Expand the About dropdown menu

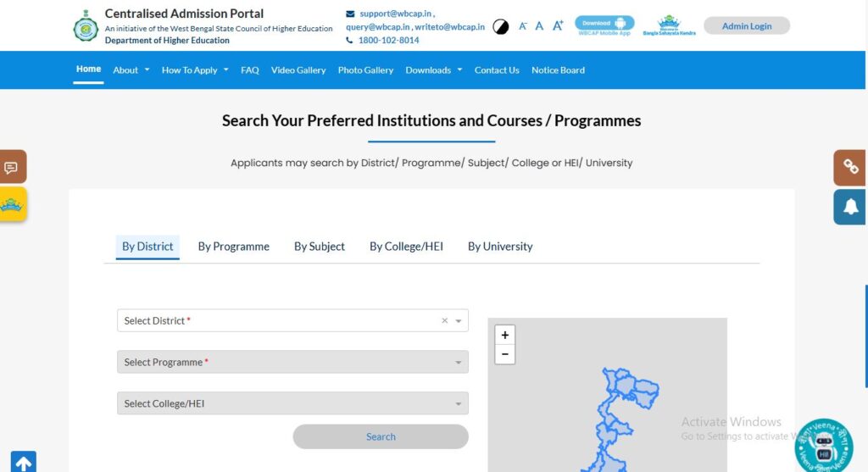[131, 70]
